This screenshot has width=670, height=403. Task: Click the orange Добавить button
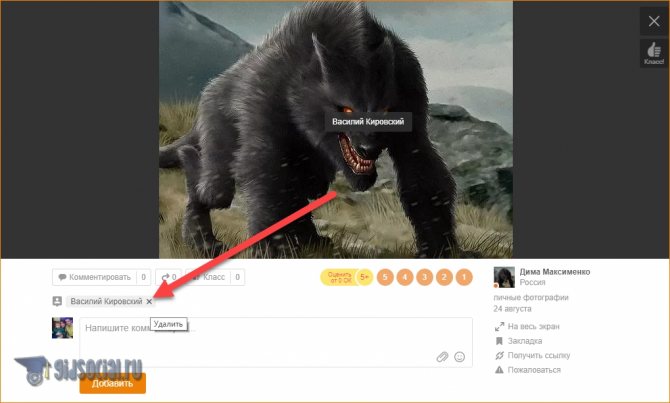coord(112,383)
